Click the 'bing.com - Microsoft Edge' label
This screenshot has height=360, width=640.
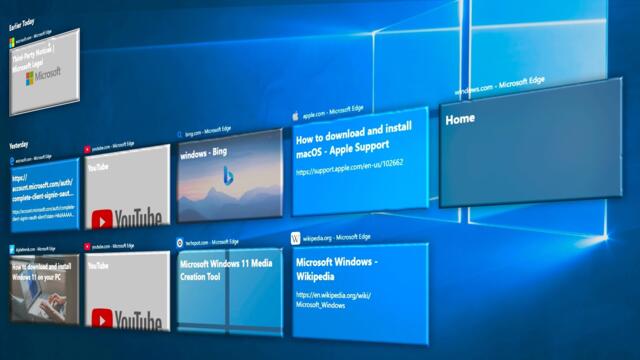tap(208, 132)
